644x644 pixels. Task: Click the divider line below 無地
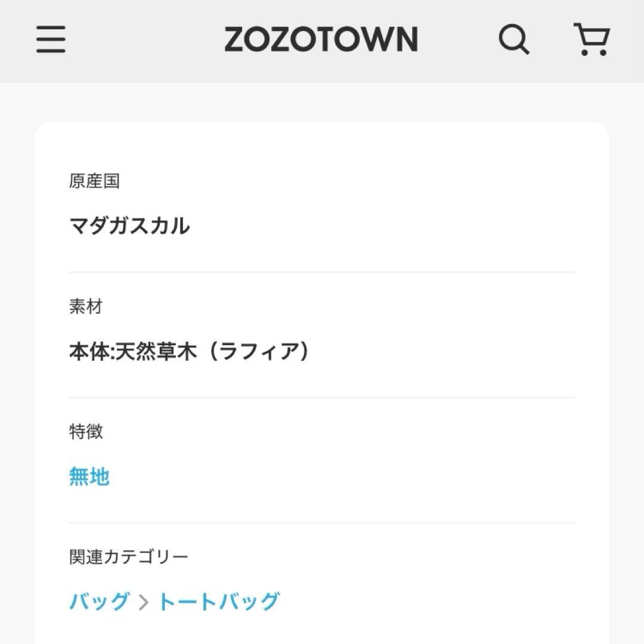tap(322, 523)
